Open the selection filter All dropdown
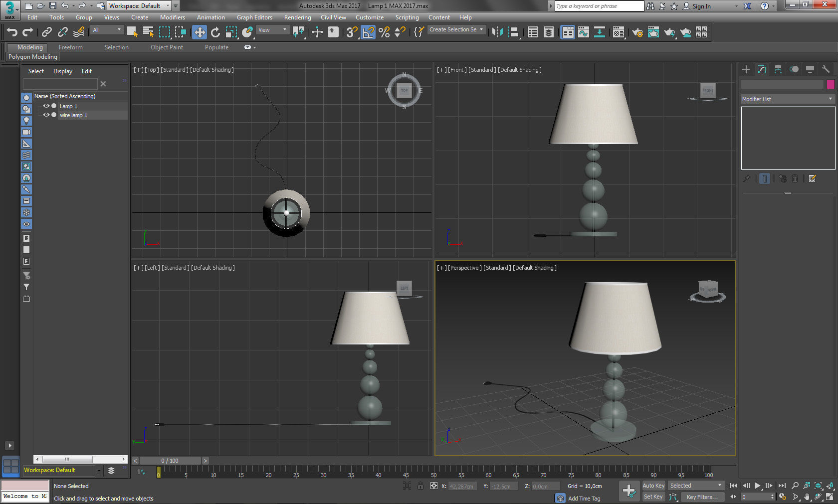Screen dimensions: 838x504 click(107, 30)
